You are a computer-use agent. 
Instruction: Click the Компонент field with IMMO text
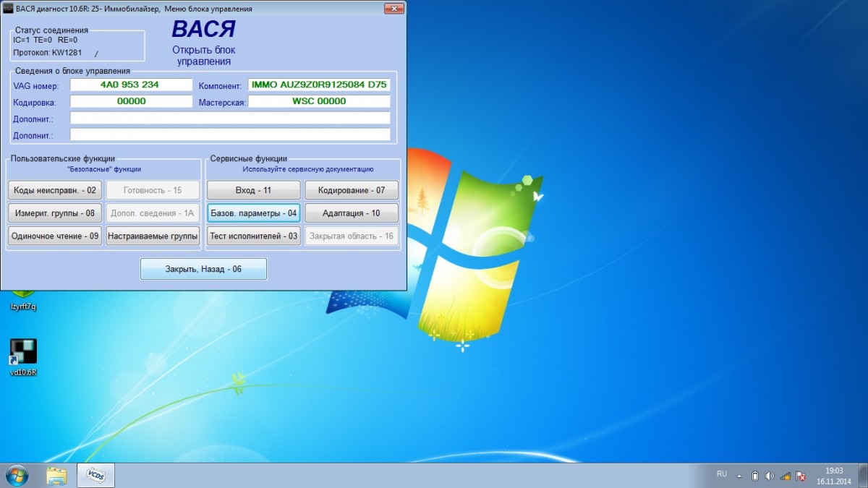coord(319,85)
